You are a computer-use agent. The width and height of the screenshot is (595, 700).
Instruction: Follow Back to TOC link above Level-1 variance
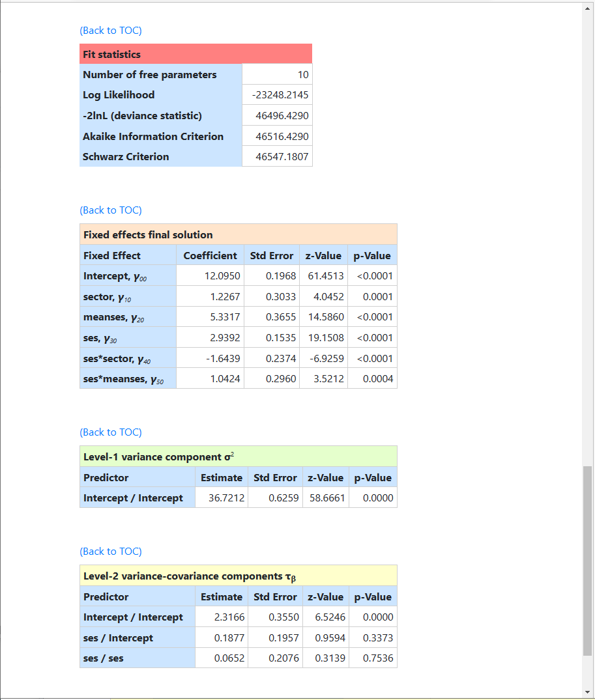[x=110, y=432]
